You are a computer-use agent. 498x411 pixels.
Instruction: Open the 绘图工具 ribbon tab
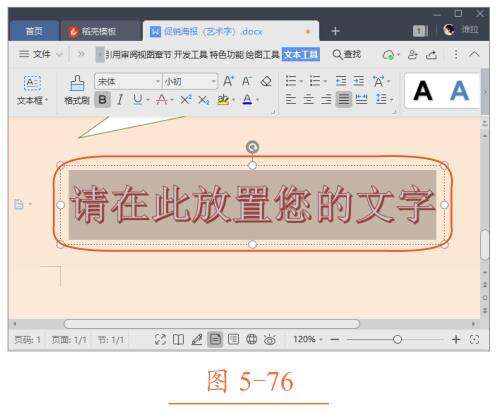click(263, 54)
